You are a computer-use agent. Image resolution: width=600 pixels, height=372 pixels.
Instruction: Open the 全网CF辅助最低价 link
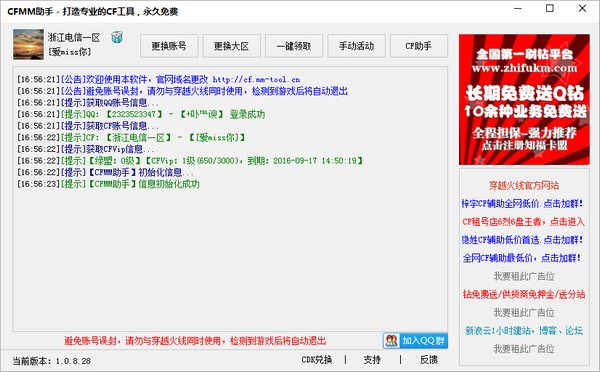pos(522,258)
